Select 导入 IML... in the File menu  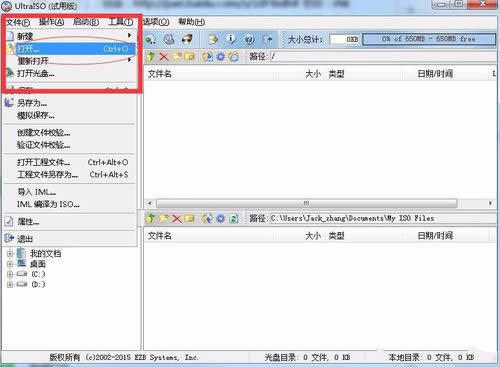[x=70, y=192]
